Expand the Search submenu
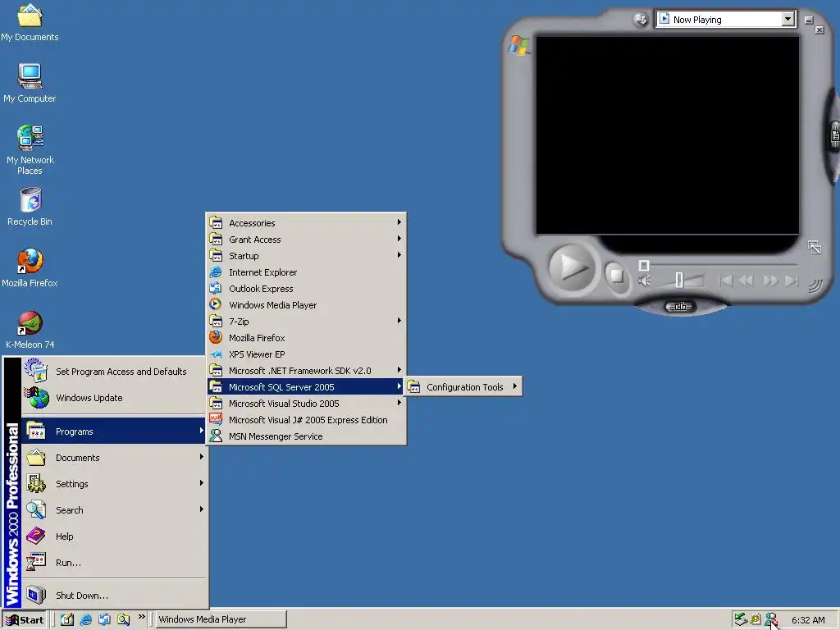 tap(113, 510)
